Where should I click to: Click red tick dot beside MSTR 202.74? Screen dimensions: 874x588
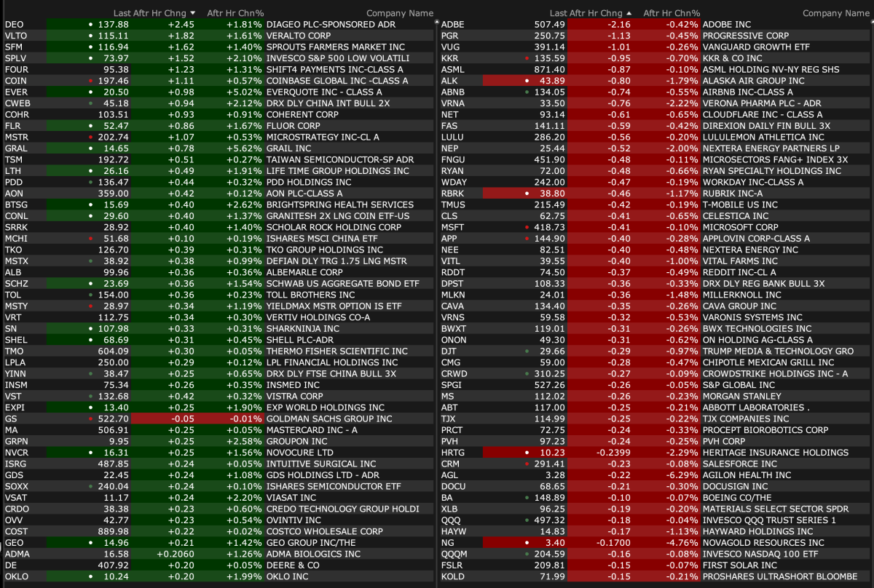pyautogui.click(x=90, y=137)
